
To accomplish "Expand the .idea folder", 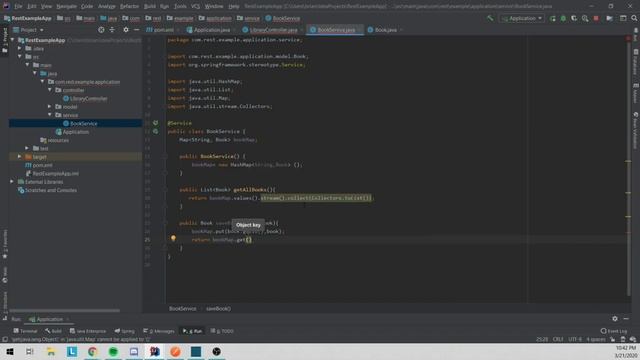I will click(x=20, y=48).
